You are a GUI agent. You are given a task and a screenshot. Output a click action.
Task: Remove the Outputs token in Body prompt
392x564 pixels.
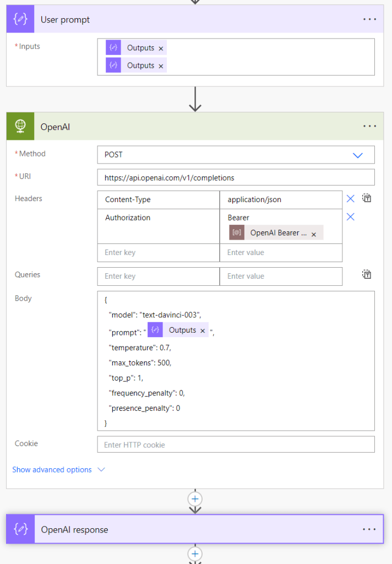[x=203, y=331]
